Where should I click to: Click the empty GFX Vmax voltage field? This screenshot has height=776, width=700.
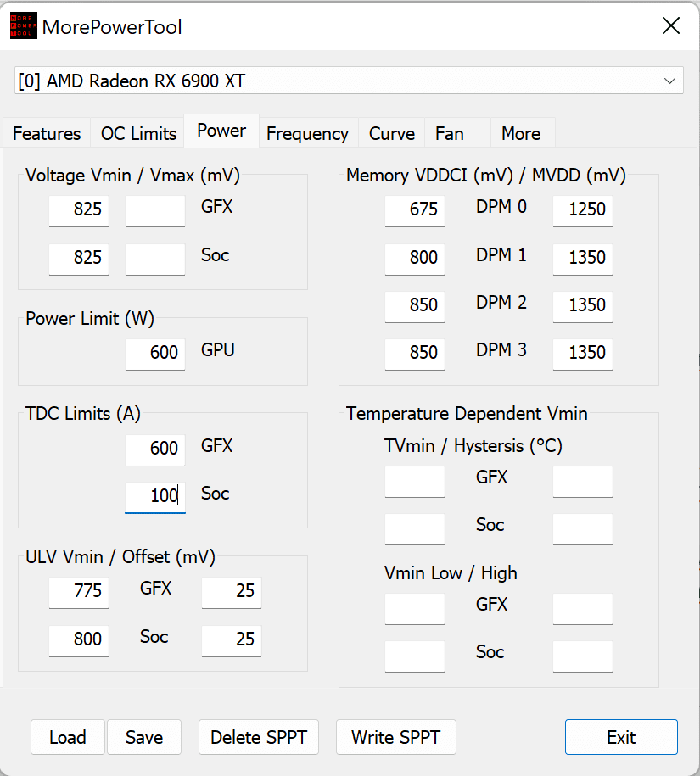(155, 211)
